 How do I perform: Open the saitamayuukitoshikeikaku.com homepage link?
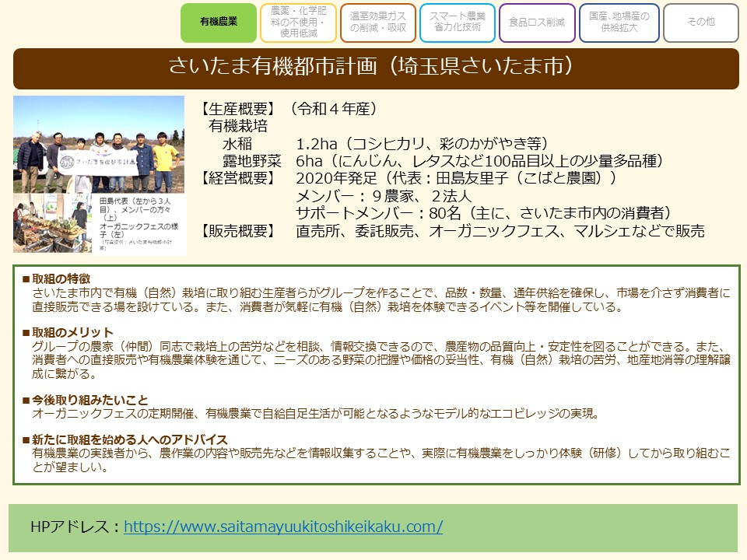[x=283, y=527]
